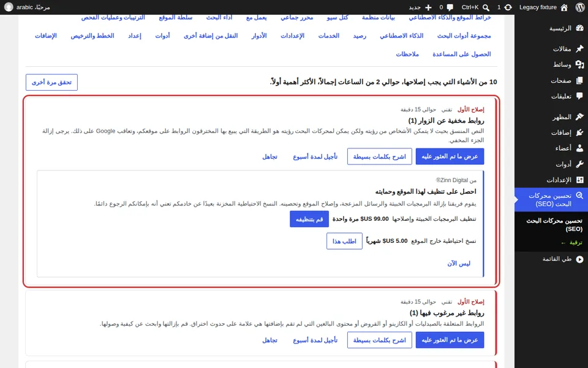This screenshot has height=368, width=588.
Task: Click the comments bubble icon in admin bar
Action: 450,7
